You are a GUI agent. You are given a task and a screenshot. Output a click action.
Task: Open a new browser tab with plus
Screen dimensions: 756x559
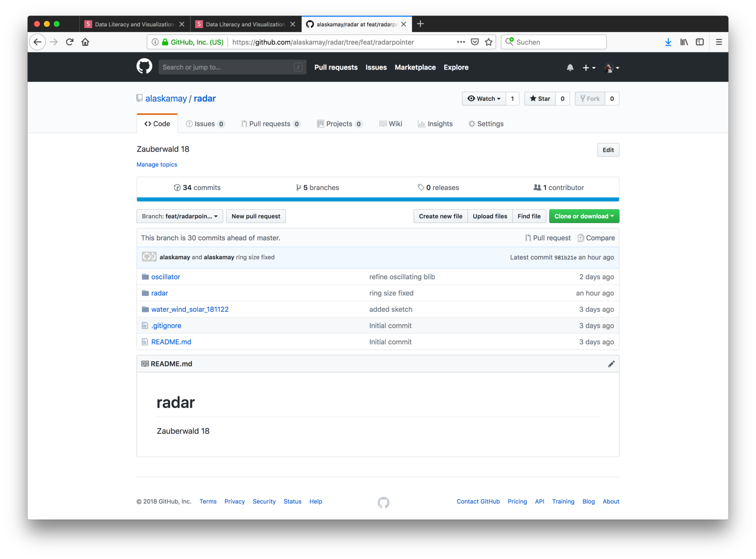click(420, 24)
